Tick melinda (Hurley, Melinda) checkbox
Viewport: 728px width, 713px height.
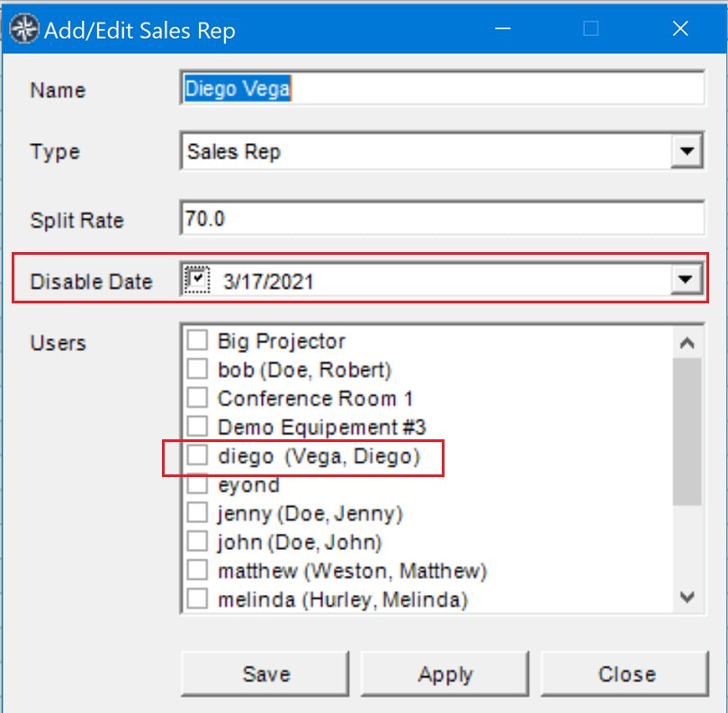pyautogui.click(x=197, y=599)
